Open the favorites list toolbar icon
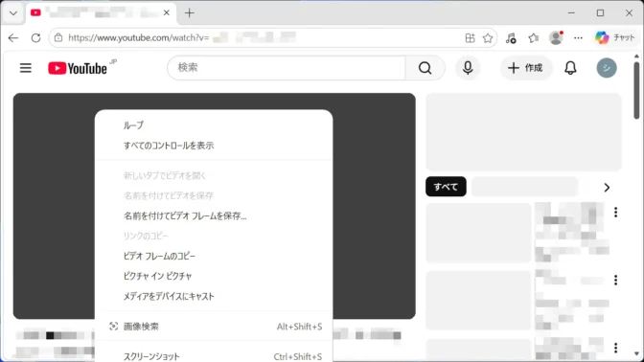This screenshot has width=644, height=362. click(x=533, y=38)
